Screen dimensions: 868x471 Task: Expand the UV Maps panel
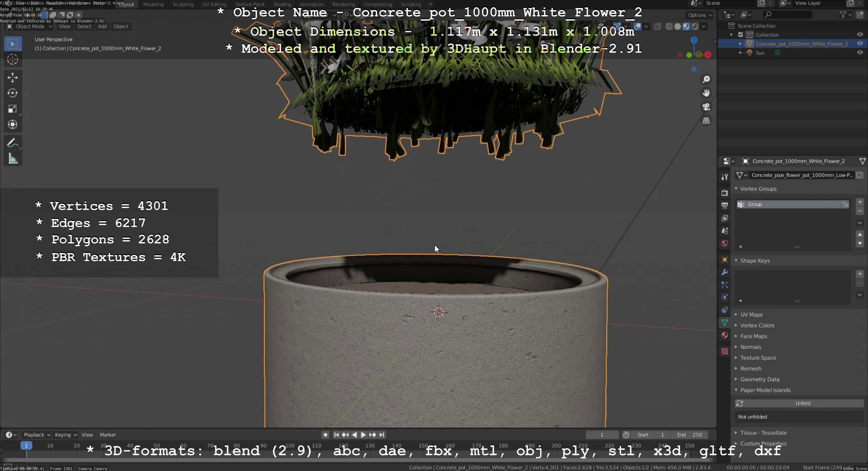click(736, 314)
